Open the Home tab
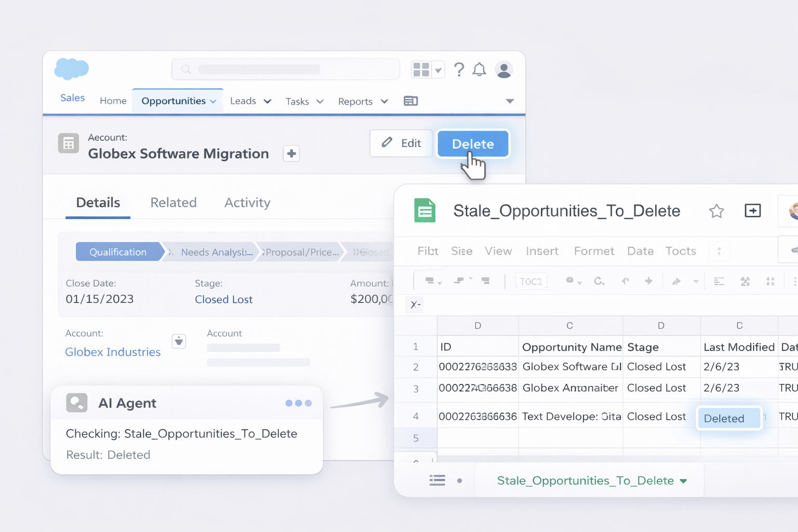The image size is (798, 532). pyautogui.click(x=113, y=101)
